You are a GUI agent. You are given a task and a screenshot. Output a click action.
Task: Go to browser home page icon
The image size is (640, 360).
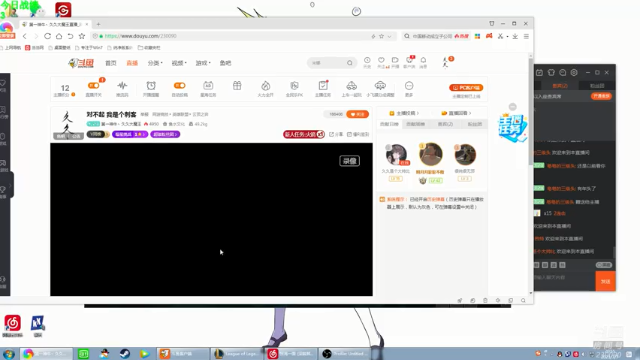click(x=59, y=36)
